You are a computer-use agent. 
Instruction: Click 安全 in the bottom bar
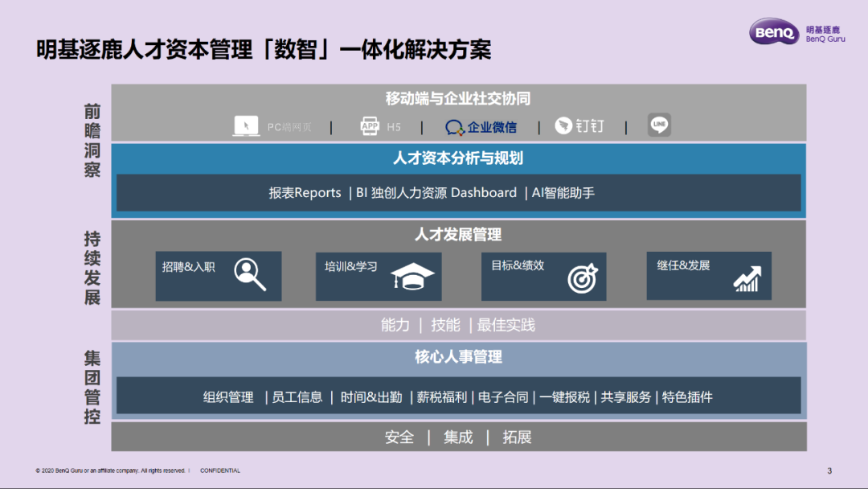pos(399,438)
